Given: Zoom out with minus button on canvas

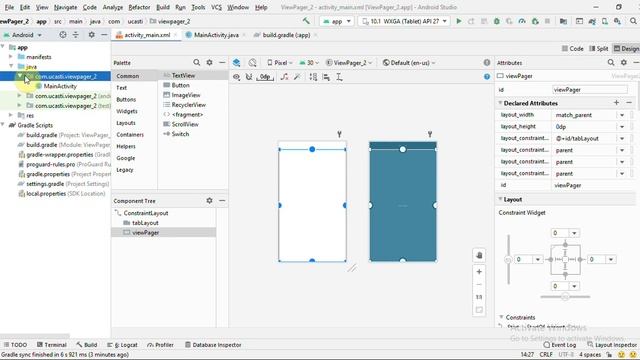Looking at the screenshot, I should pos(479,284).
